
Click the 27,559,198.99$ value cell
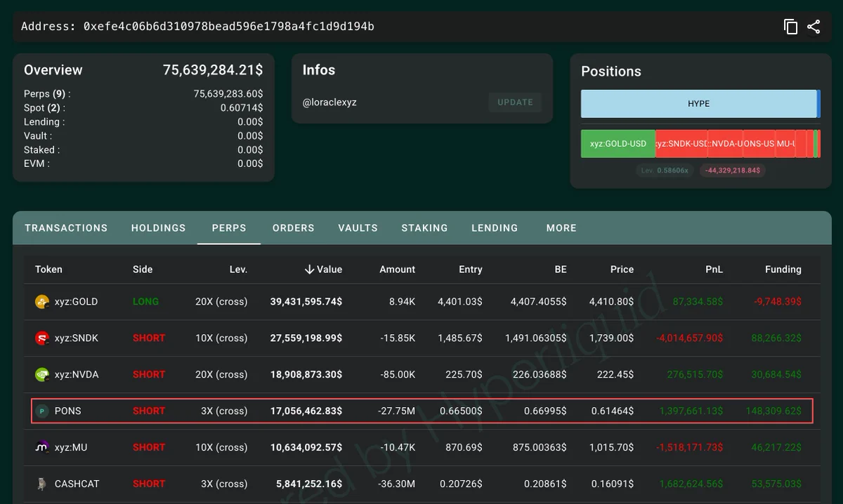pos(306,338)
